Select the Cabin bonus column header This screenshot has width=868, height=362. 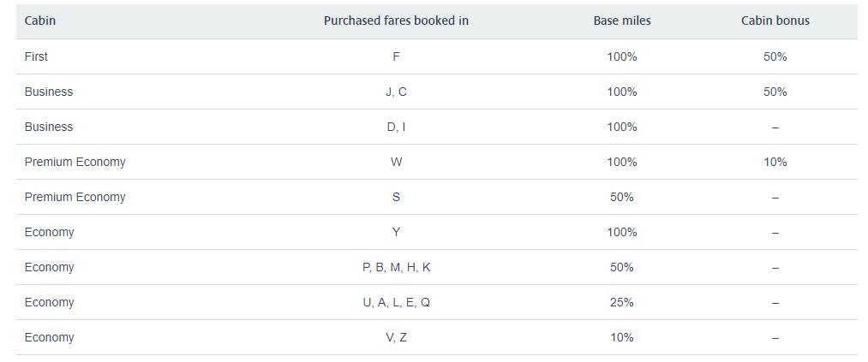(775, 21)
